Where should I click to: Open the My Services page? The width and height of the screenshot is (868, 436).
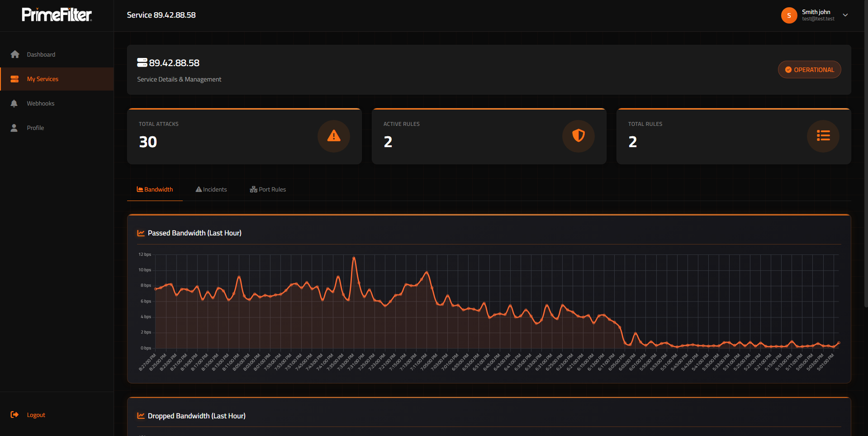click(x=42, y=79)
